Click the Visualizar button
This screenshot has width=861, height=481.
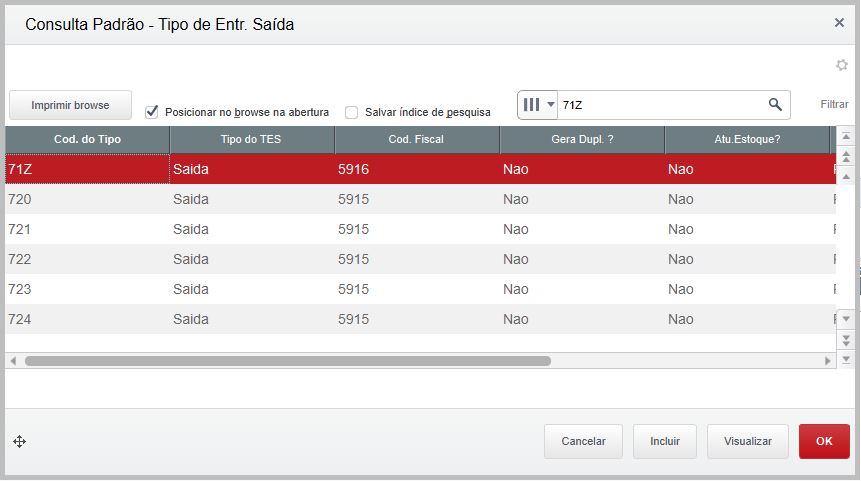point(747,441)
